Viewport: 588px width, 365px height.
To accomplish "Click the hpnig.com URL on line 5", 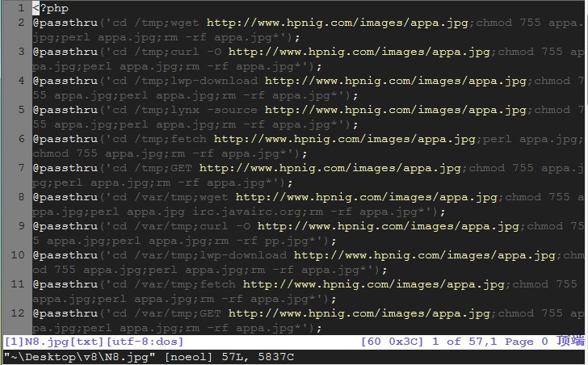I will (x=396, y=110).
